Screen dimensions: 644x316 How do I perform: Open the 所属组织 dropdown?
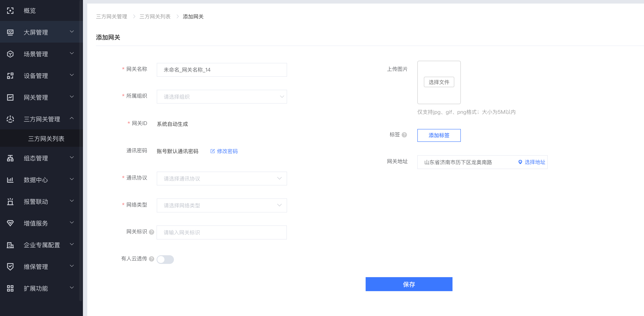(x=222, y=97)
